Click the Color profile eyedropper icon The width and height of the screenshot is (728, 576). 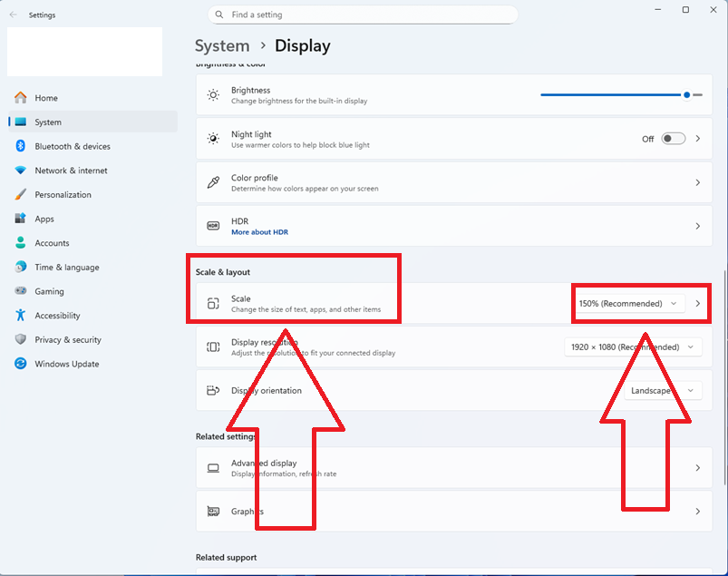213,182
